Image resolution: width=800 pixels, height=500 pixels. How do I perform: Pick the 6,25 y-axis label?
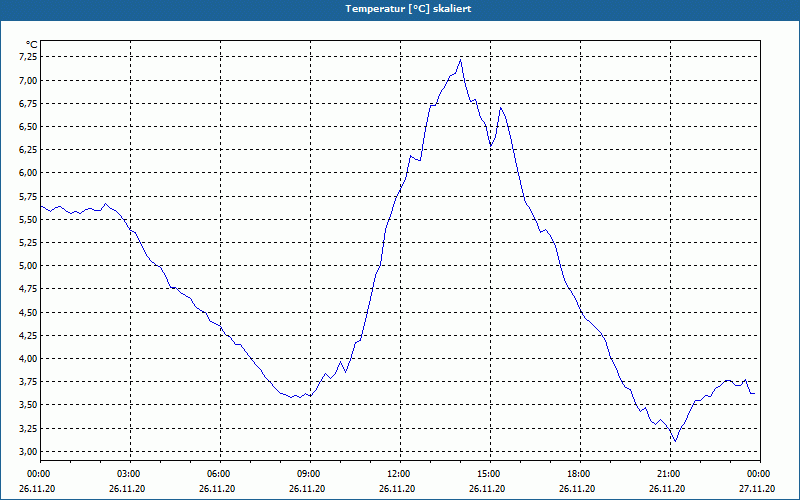tap(29, 150)
